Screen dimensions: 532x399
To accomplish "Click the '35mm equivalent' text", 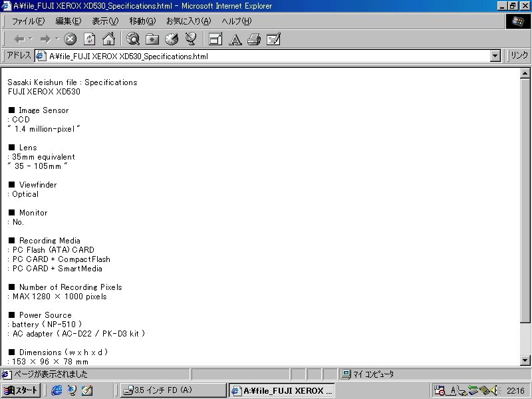I will 43,157.
